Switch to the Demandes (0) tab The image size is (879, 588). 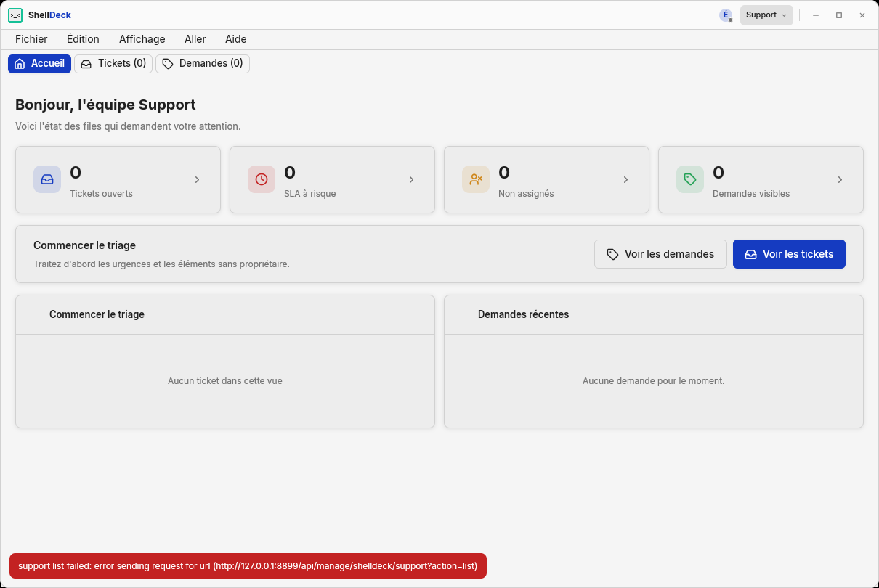[x=203, y=64]
